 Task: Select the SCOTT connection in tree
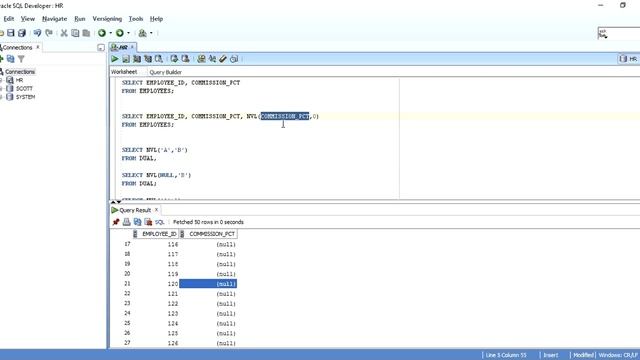pyautogui.click(x=24, y=89)
